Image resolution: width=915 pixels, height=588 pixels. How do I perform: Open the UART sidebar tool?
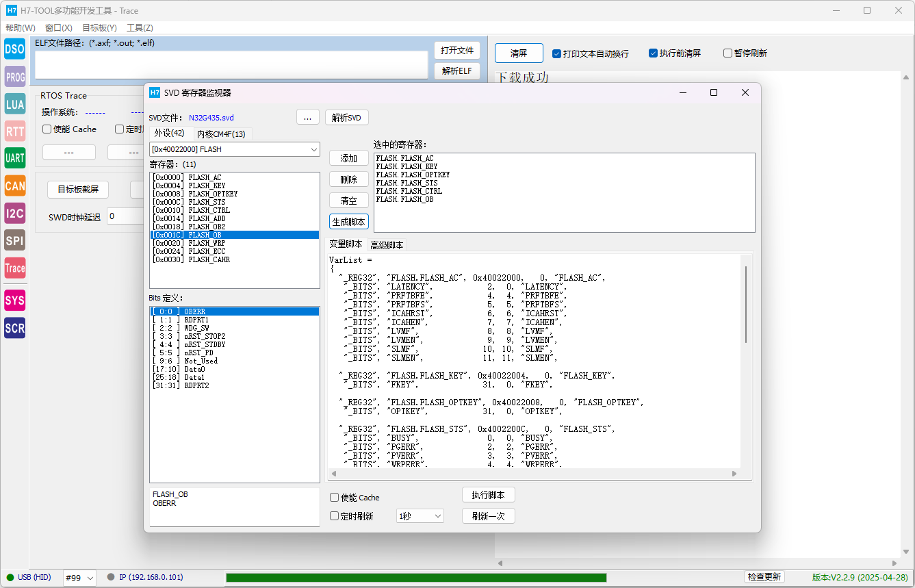(x=14, y=158)
